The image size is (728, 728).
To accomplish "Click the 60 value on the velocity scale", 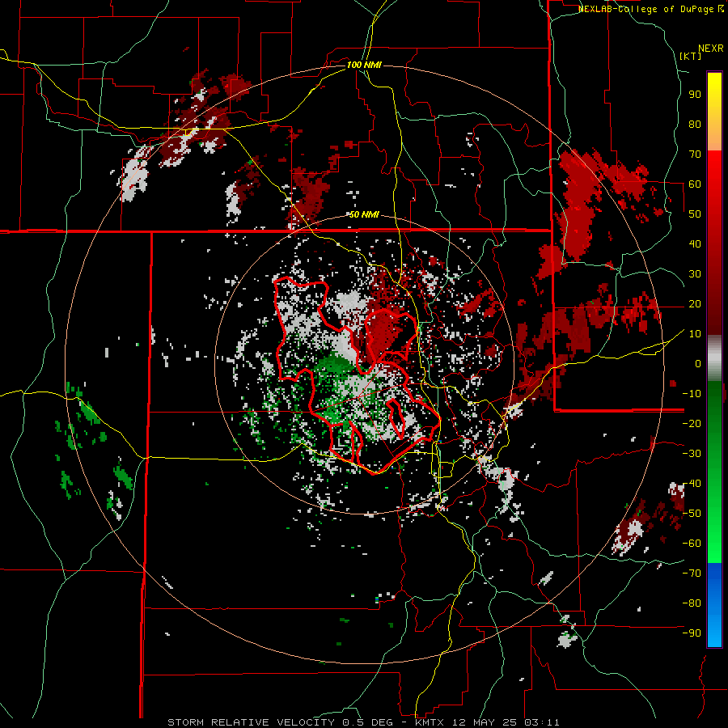I will [695, 184].
